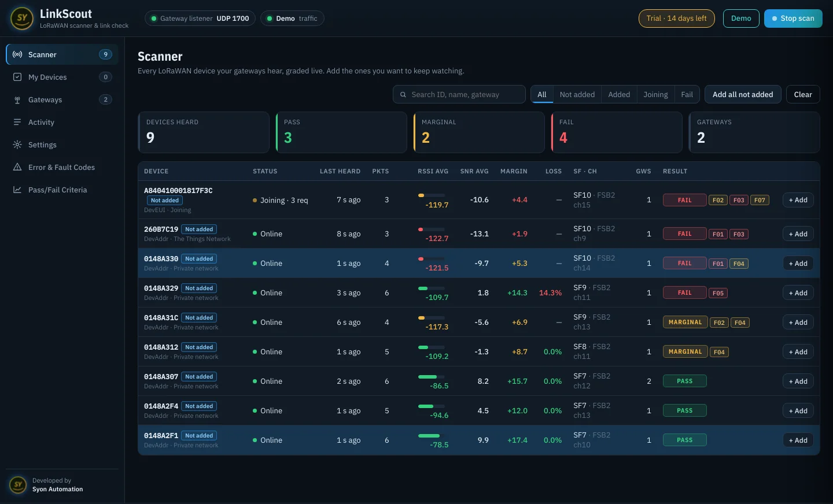Click the search magnifier icon
The height and width of the screenshot is (504, 833).
tap(403, 95)
